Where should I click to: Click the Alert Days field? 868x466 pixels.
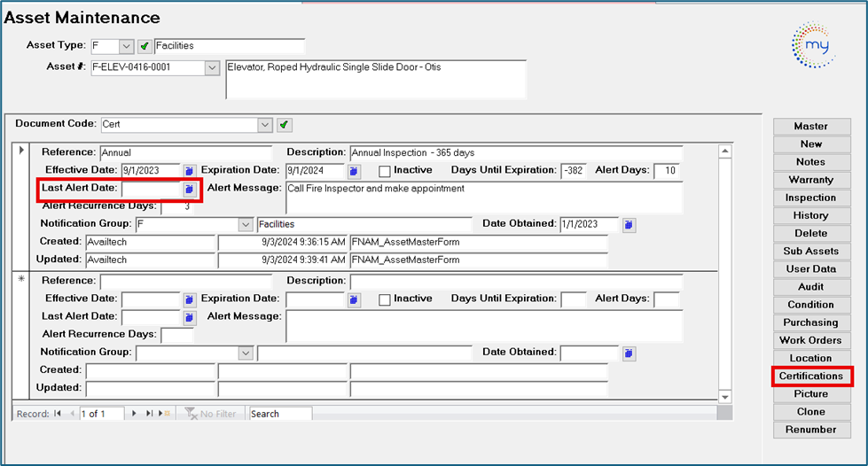(666, 171)
